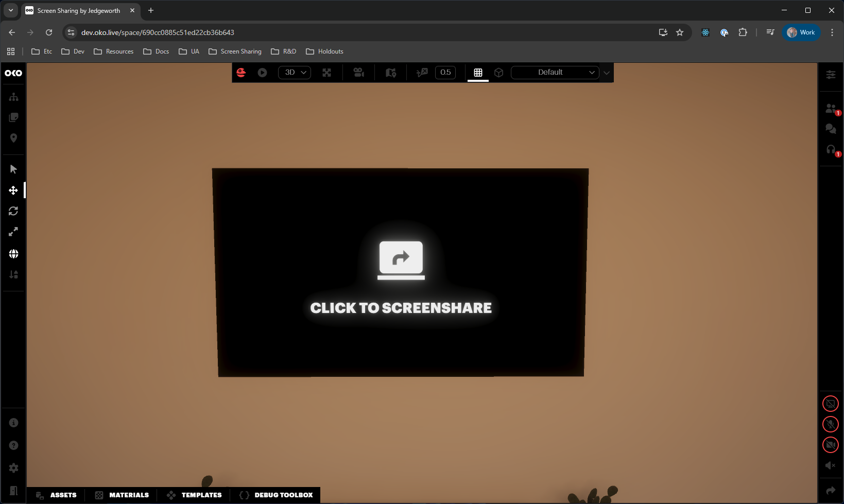This screenshot has width=844, height=504.
Task: Toggle screen sharing button in right sidebar
Action: (830, 404)
